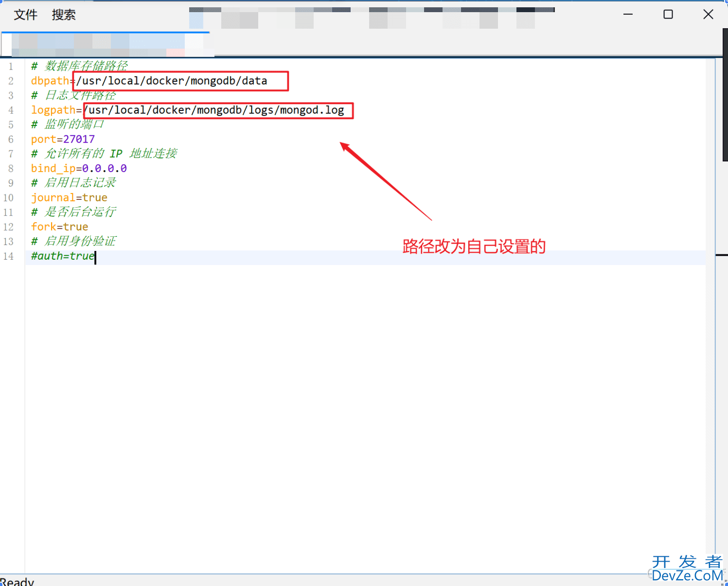
Task: Click the dbpath key on line 2
Action: coord(50,81)
